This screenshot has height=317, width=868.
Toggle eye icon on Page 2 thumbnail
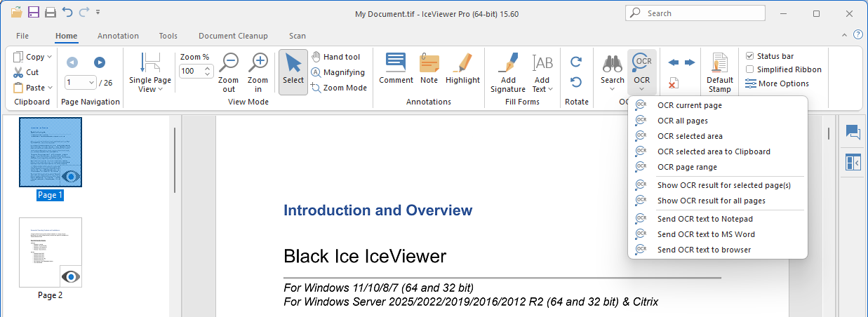tap(71, 276)
